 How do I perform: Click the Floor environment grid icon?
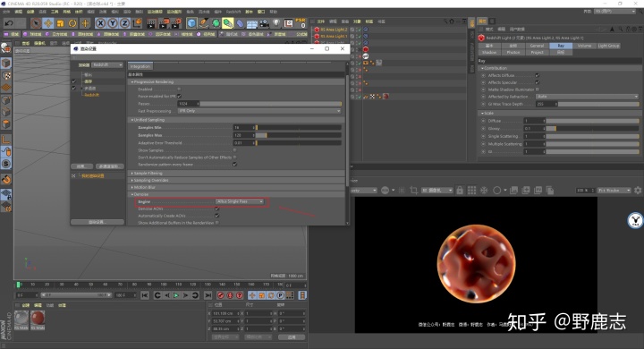251,23
